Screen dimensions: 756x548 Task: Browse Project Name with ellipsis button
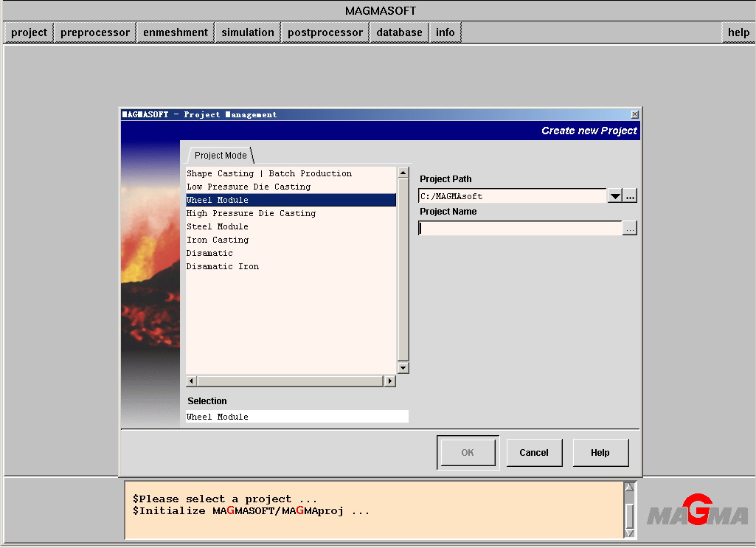[630, 228]
